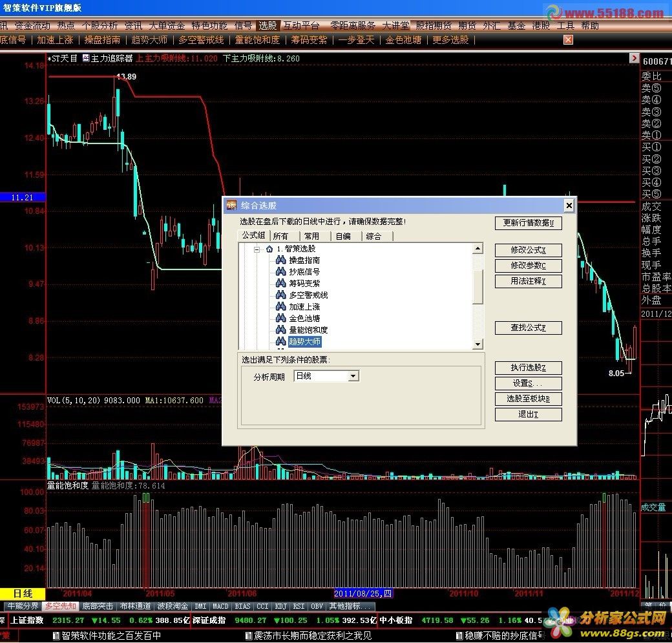Click the 修改公式 button
The height and width of the screenshot is (643, 672).
(528, 250)
